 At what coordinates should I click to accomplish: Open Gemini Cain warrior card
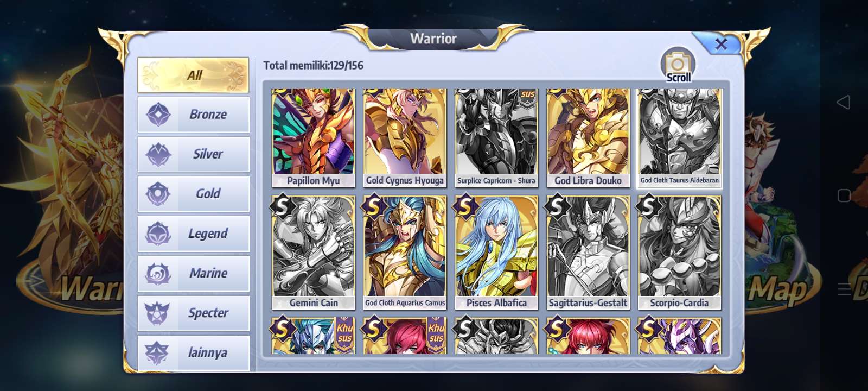[x=314, y=253]
